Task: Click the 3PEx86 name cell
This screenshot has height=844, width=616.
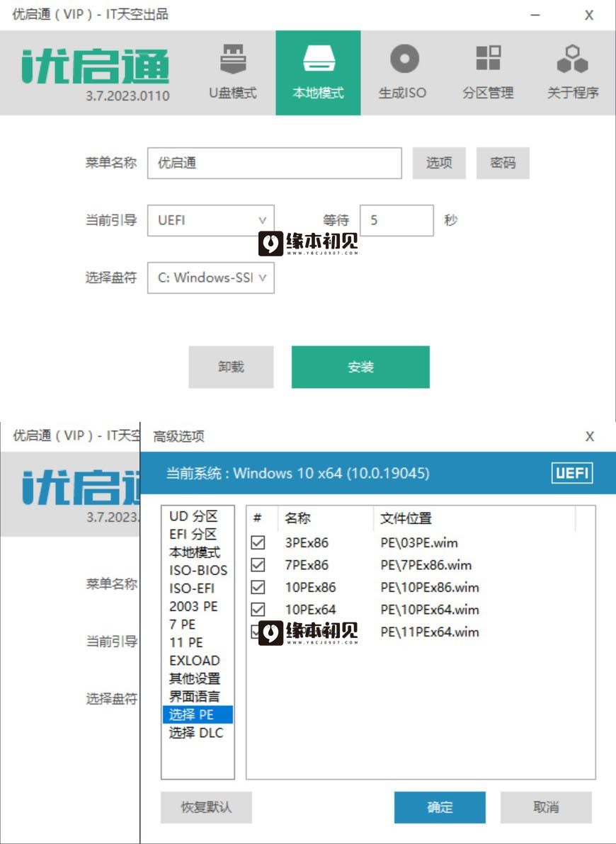Action: tap(307, 542)
